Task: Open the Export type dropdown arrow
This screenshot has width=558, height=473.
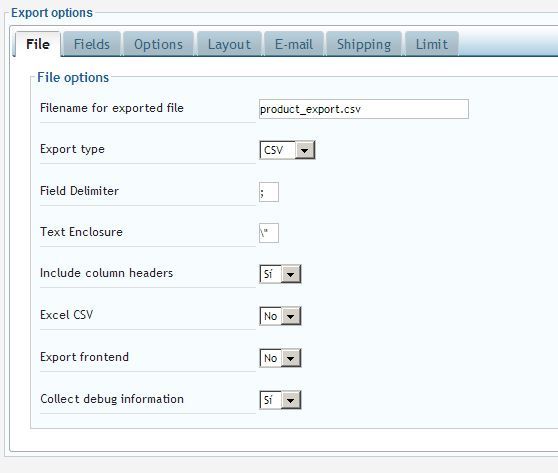Action: pos(305,150)
